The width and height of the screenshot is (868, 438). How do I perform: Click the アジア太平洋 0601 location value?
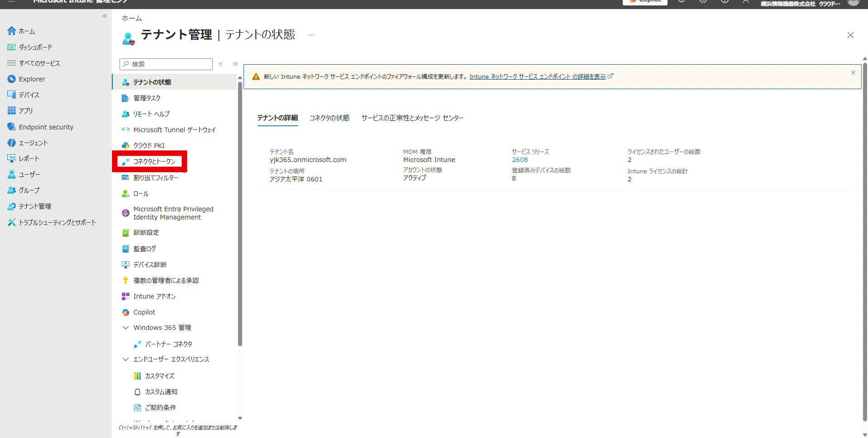(296, 179)
